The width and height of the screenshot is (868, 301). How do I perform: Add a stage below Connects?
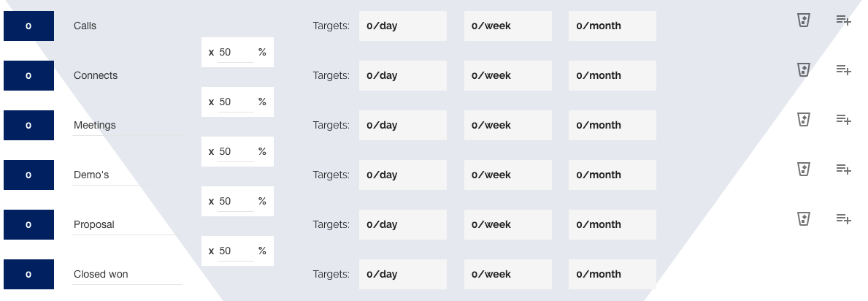tap(843, 70)
